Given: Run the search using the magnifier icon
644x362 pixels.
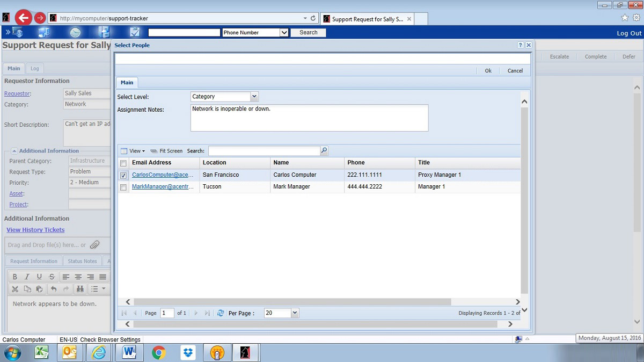Looking at the screenshot, I should (324, 150).
